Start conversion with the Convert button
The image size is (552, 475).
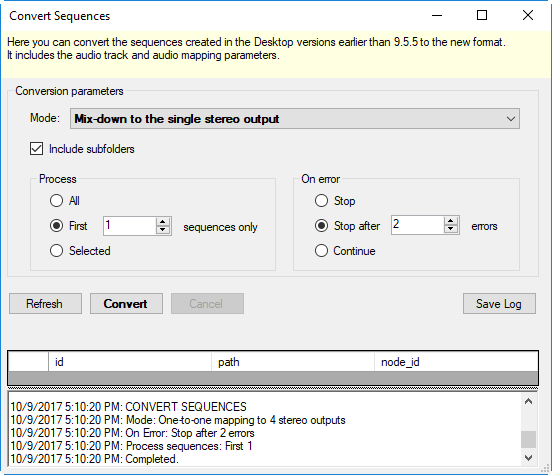126,304
